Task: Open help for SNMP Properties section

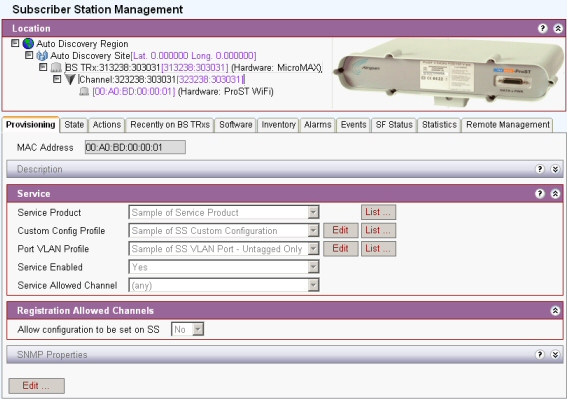Action: click(x=540, y=355)
